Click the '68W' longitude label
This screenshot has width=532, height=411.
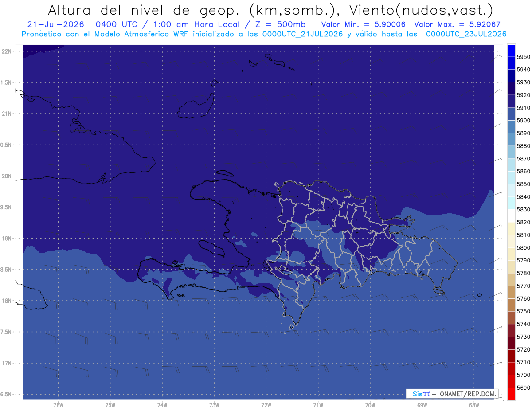tap(474, 405)
